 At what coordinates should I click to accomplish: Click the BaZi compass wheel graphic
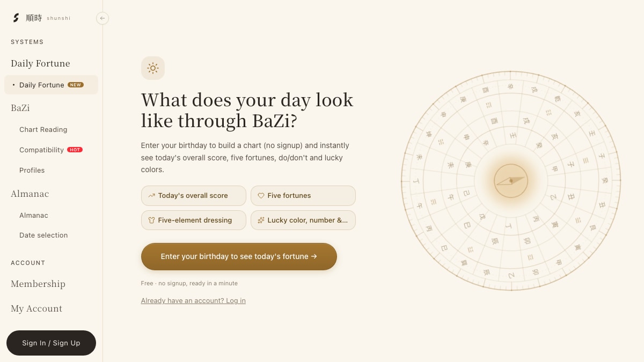pos(511,181)
